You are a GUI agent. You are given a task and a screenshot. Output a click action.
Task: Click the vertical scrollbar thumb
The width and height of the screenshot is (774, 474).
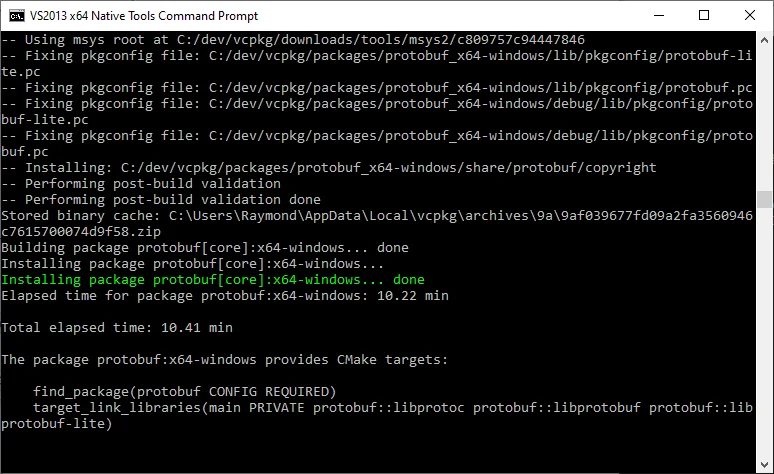pyautogui.click(x=764, y=199)
